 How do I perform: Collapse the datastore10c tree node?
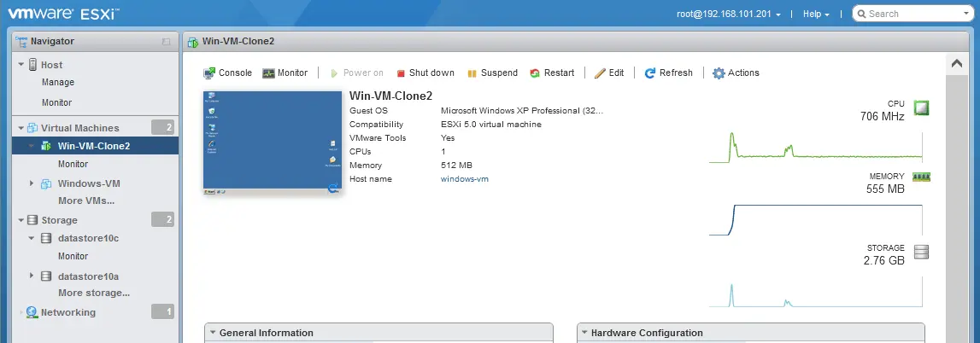(x=32, y=238)
